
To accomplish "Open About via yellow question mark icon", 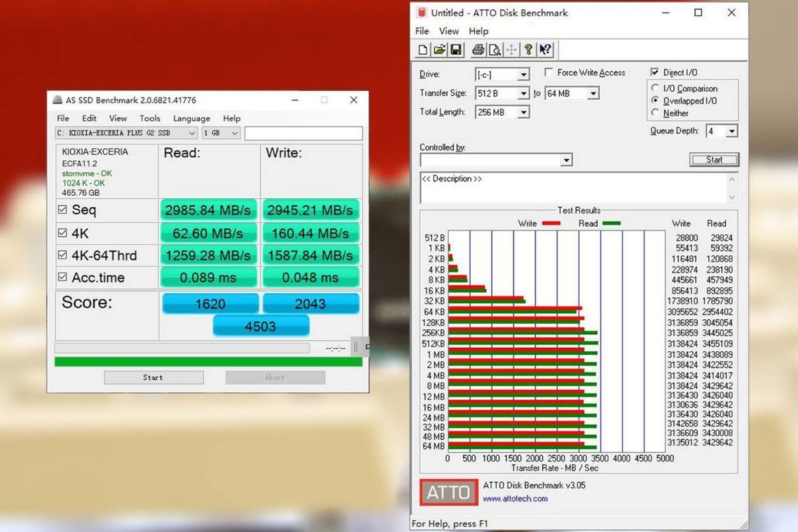I will coord(528,50).
